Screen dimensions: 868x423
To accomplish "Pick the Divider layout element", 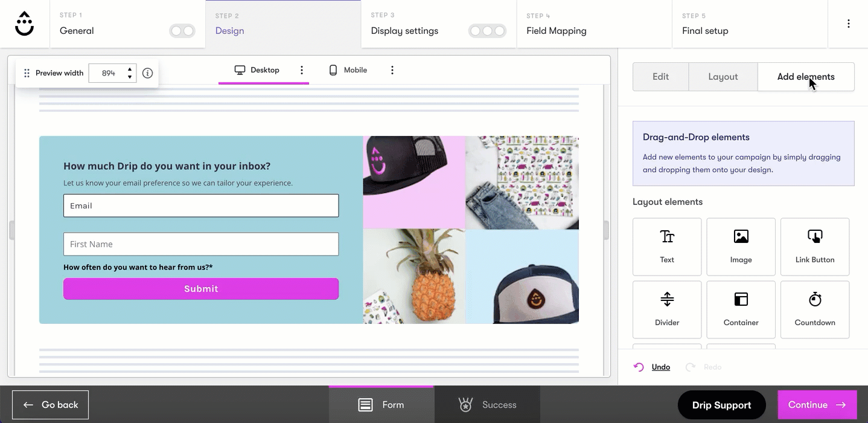I will [x=667, y=309].
